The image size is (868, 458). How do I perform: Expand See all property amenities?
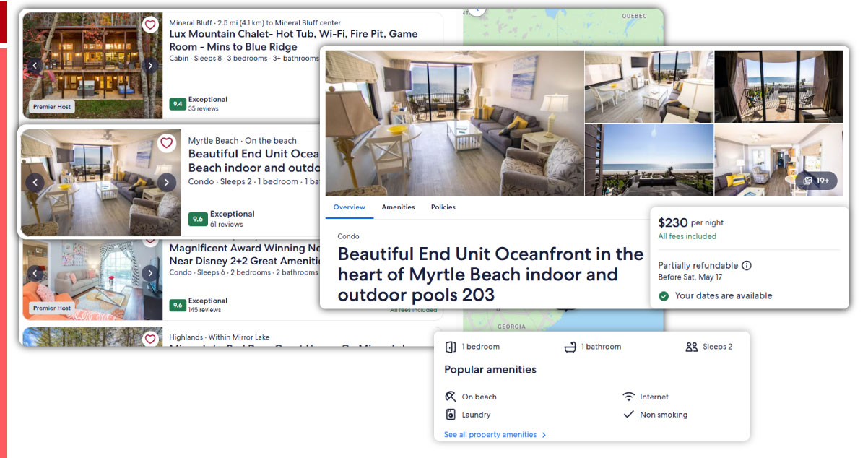pyautogui.click(x=495, y=435)
